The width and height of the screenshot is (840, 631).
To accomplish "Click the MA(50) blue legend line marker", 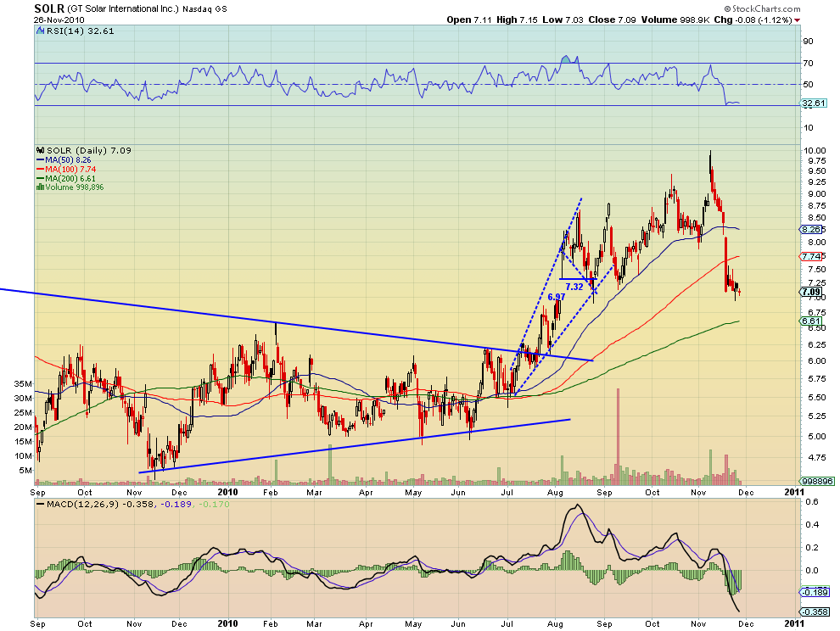I will 40,160.
